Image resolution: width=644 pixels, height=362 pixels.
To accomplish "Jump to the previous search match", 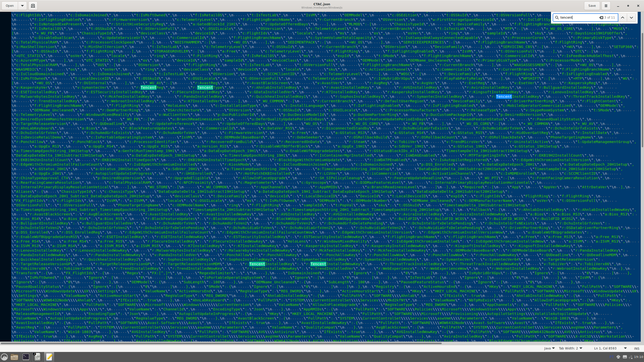I will pyautogui.click(x=622, y=17).
